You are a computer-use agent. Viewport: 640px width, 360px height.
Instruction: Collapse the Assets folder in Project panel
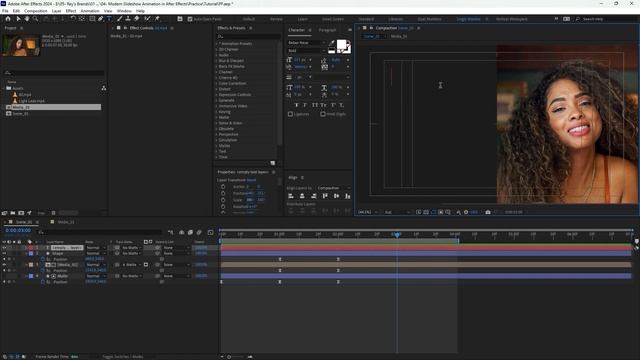4,88
